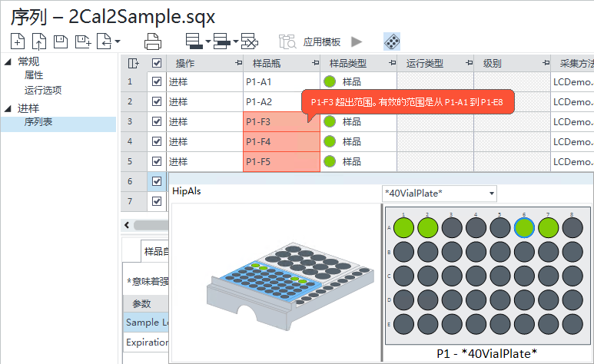Expand the insert-row dropdown arrow
The image size is (594, 364).
tap(235, 41)
